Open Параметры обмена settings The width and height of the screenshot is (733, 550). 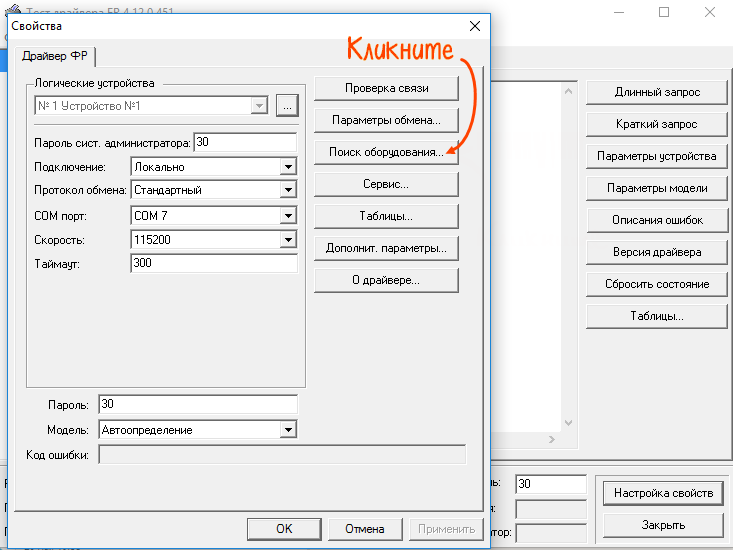(x=386, y=121)
